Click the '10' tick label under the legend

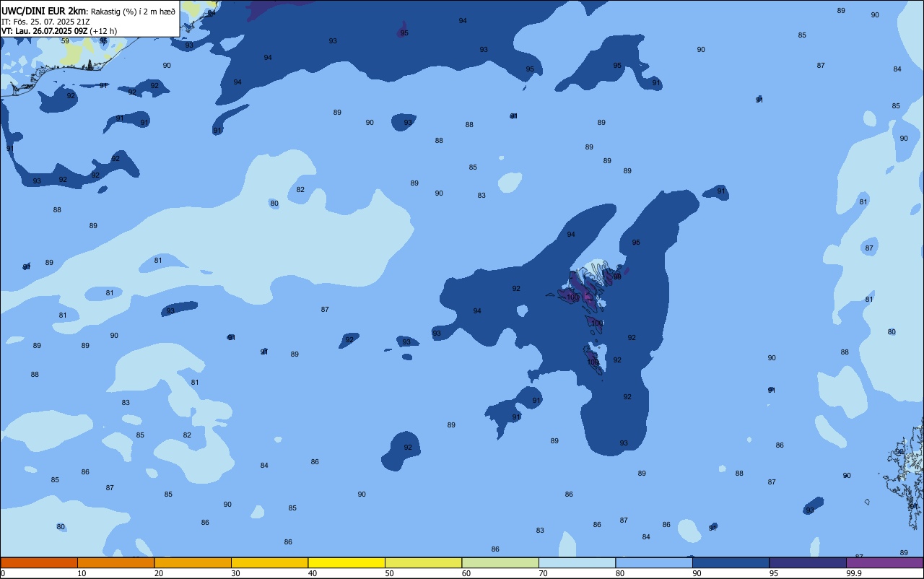pos(82,573)
